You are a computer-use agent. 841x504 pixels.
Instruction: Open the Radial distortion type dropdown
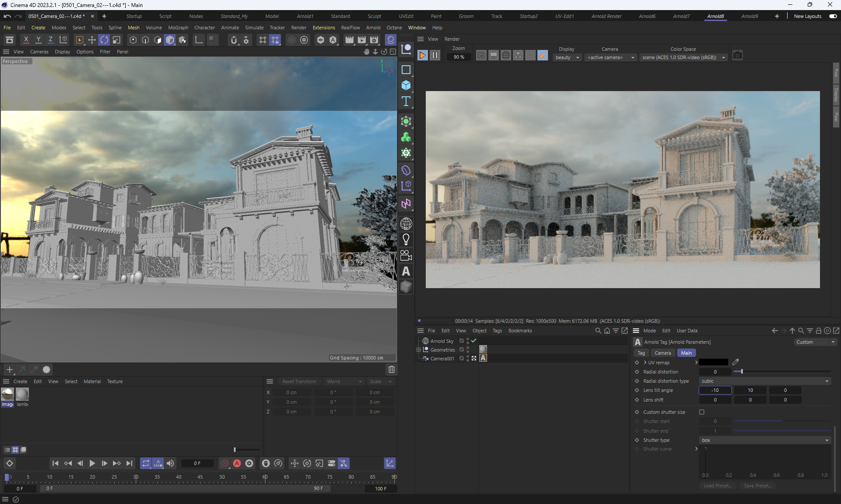765,381
